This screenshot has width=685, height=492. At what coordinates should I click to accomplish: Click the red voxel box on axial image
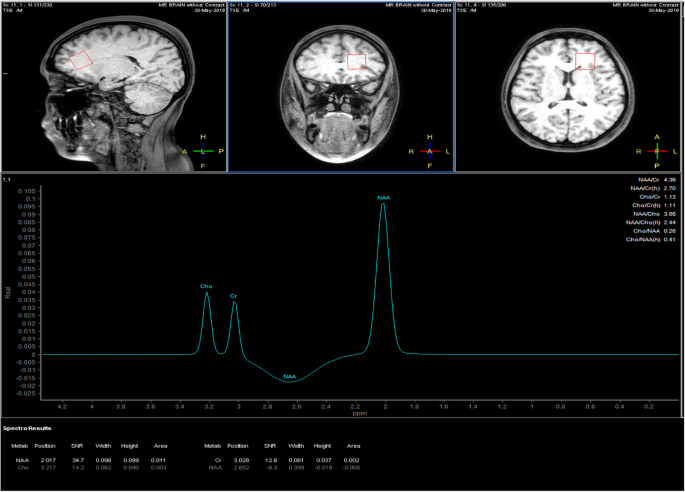585,61
